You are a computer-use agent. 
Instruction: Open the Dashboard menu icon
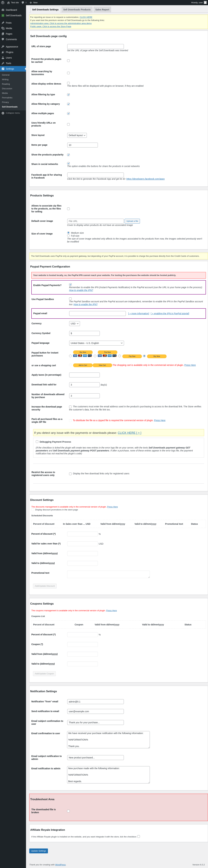[x=3, y=10]
